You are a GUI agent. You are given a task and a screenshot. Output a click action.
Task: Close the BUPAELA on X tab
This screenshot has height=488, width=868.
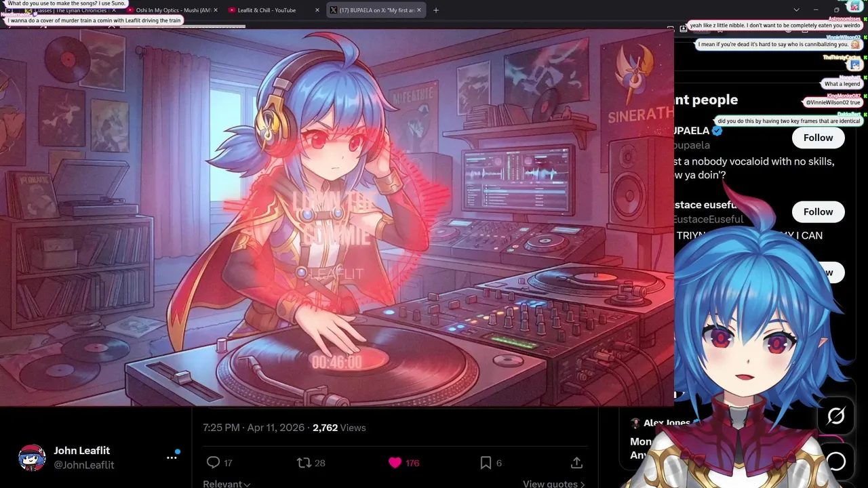point(419,10)
